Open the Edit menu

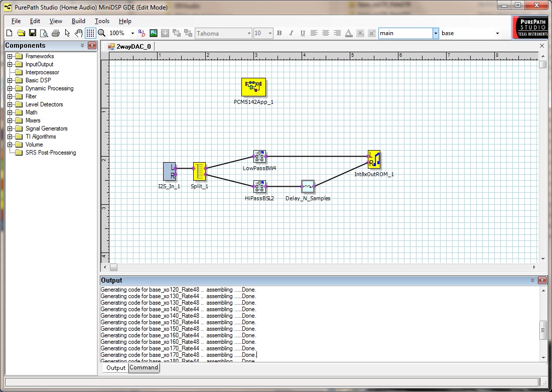[35, 21]
